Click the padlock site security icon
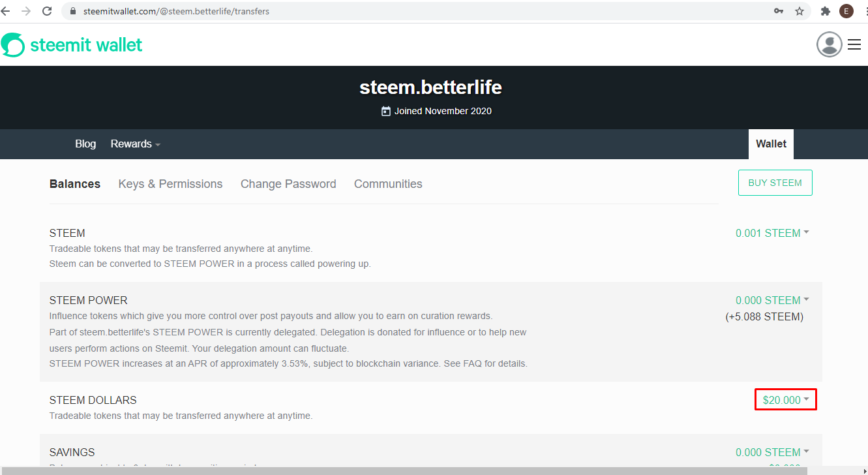This screenshot has height=475, width=868. tap(72, 11)
